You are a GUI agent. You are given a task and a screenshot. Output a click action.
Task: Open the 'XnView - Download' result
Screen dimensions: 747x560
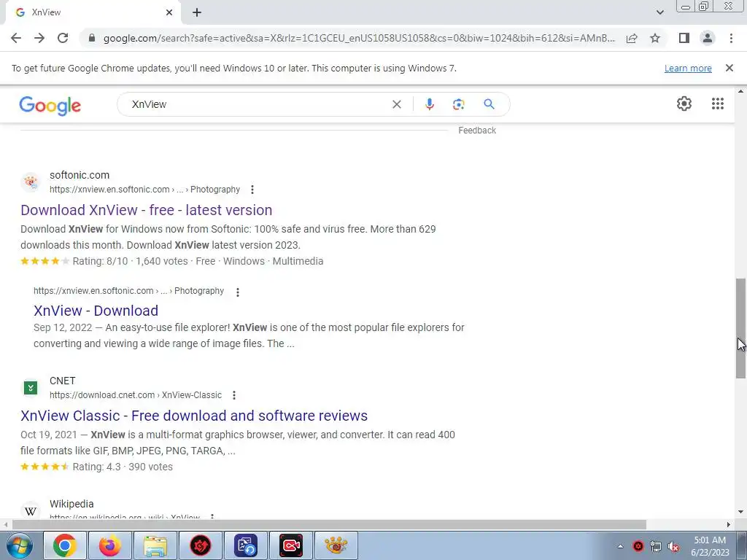pos(96,311)
